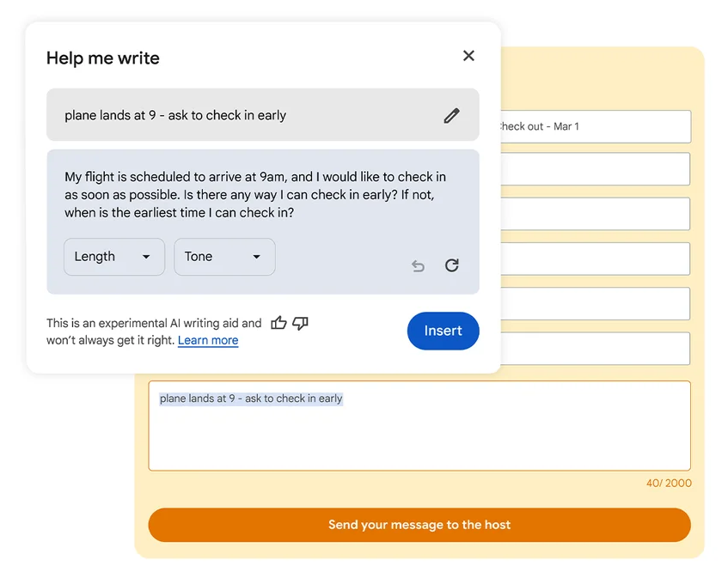Click the message text area
This screenshot has height=578, width=728.
click(x=419, y=426)
